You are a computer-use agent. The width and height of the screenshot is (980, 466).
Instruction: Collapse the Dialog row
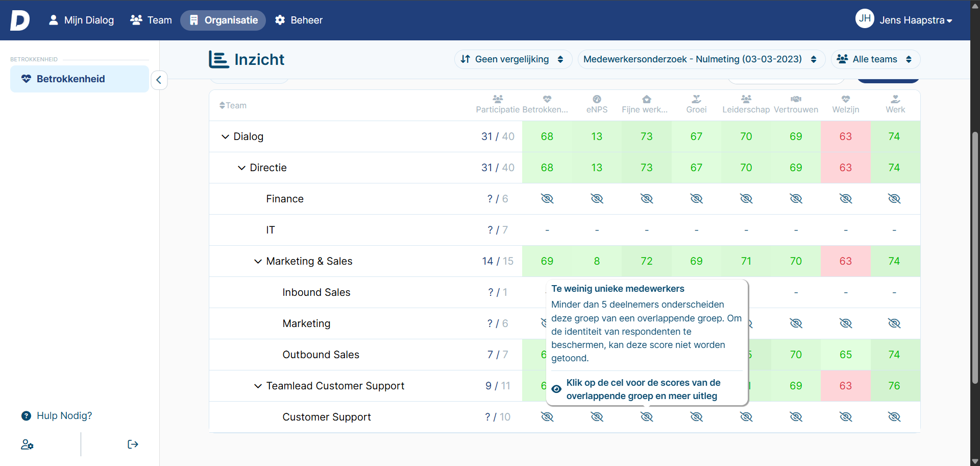tap(225, 137)
